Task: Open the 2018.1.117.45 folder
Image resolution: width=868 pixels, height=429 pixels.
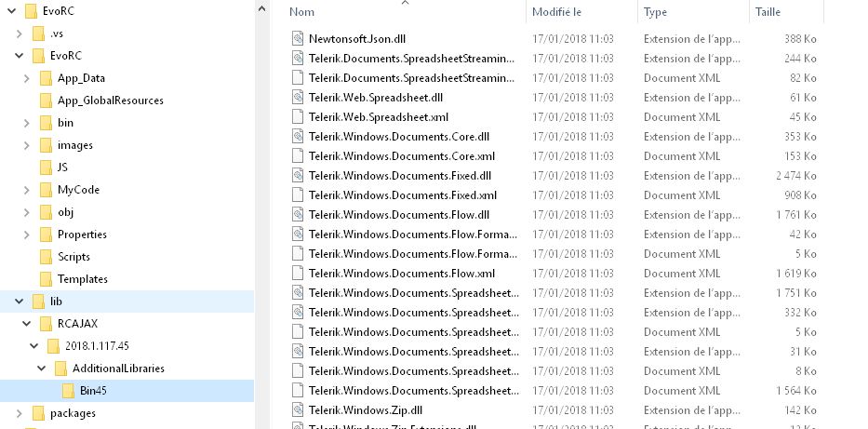Action: pyautogui.click(x=97, y=346)
